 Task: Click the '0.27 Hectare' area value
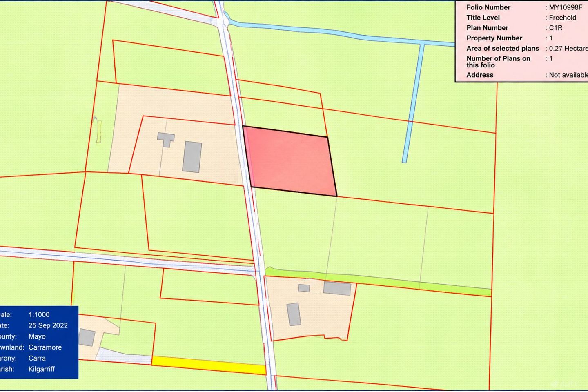[x=568, y=48]
